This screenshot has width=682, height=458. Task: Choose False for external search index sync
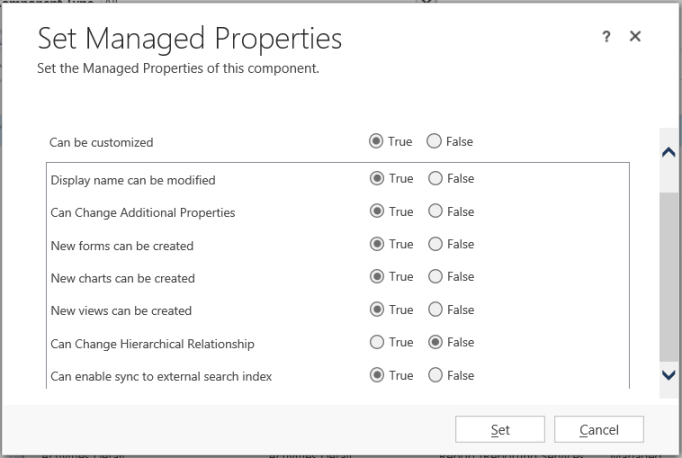[x=435, y=375]
